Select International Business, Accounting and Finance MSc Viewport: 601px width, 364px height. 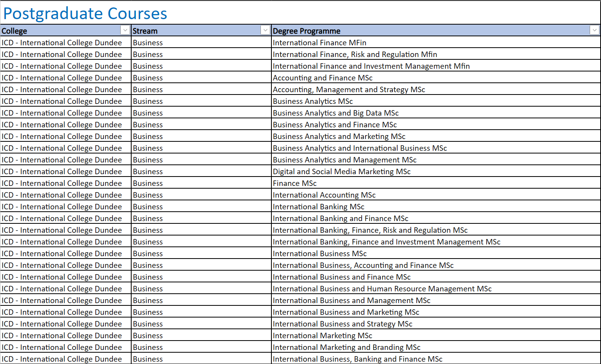point(436,265)
